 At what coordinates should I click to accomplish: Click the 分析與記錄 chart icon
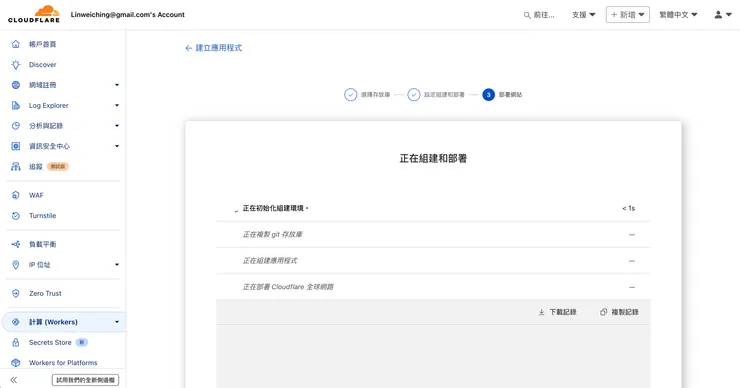[16, 126]
